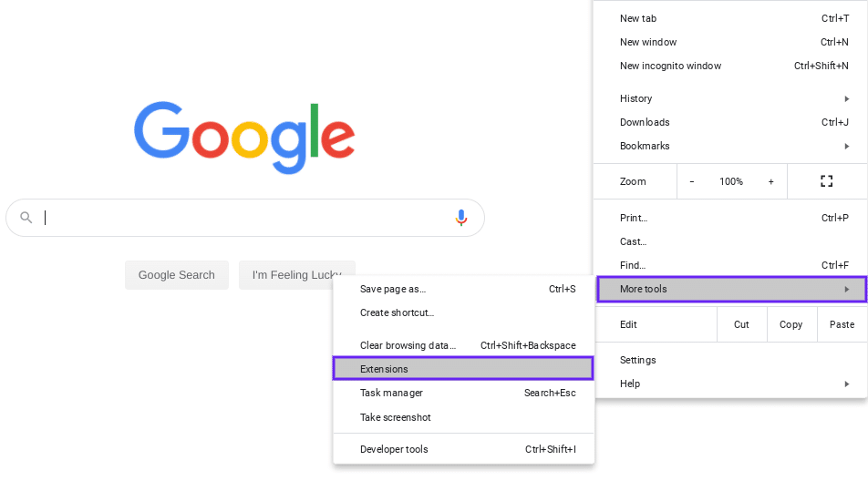Open Task manager from the submenu
Viewport: 868px width, 481px height.
coord(392,393)
